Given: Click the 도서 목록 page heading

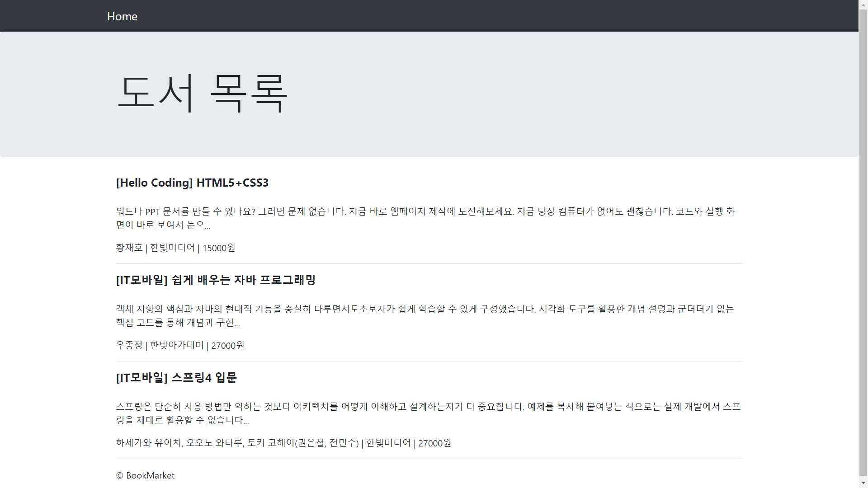Looking at the screenshot, I should (x=202, y=93).
